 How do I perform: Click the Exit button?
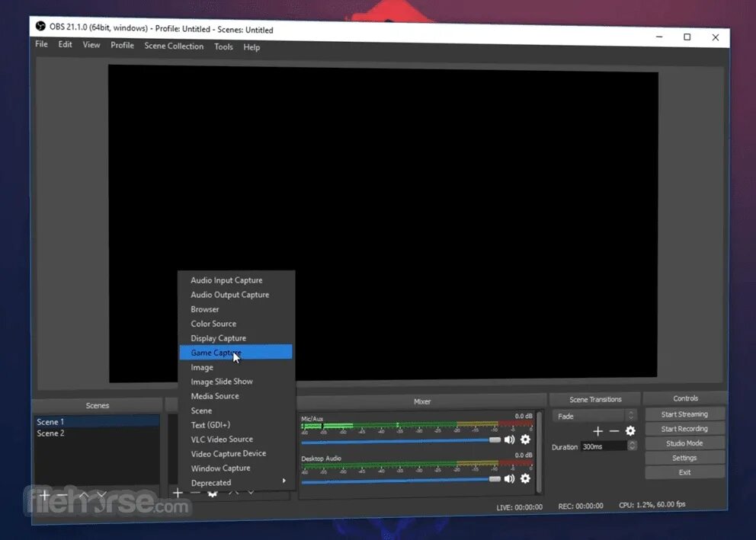684,472
